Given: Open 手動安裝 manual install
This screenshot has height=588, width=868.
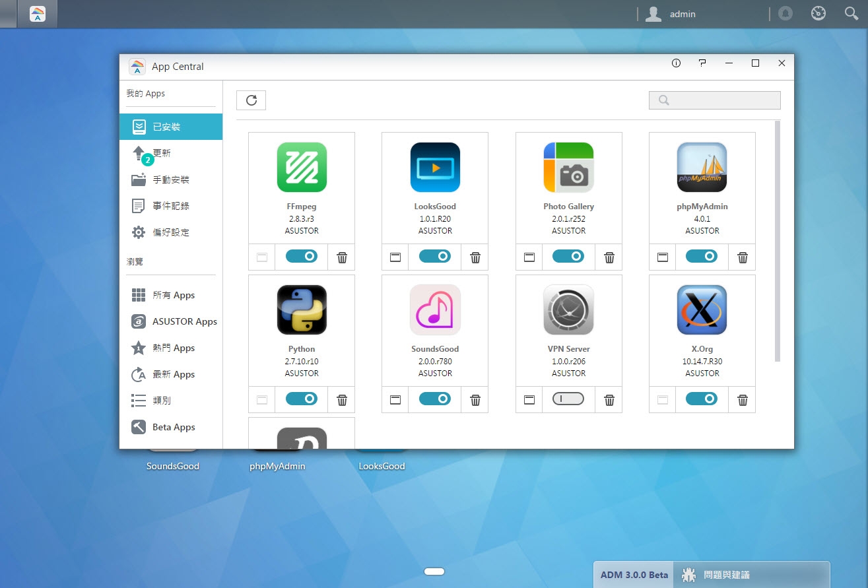Looking at the screenshot, I should [171, 180].
